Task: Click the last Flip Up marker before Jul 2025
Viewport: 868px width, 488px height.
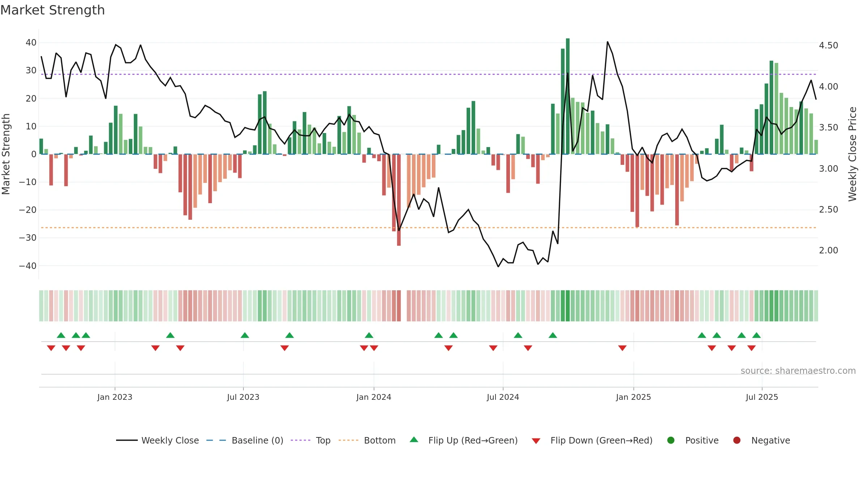Action: pos(757,335)
